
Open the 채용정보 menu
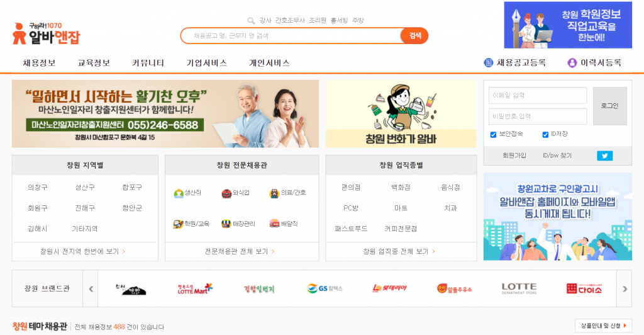coord(39,63)
